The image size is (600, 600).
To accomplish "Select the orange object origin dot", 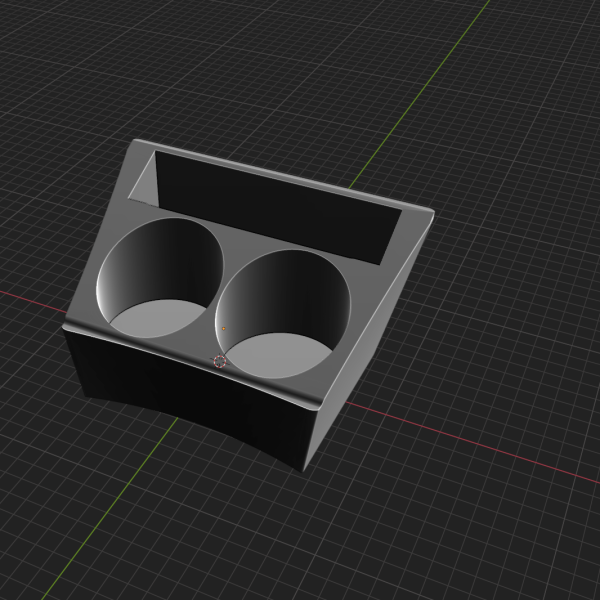I will (x=224, y=327).
